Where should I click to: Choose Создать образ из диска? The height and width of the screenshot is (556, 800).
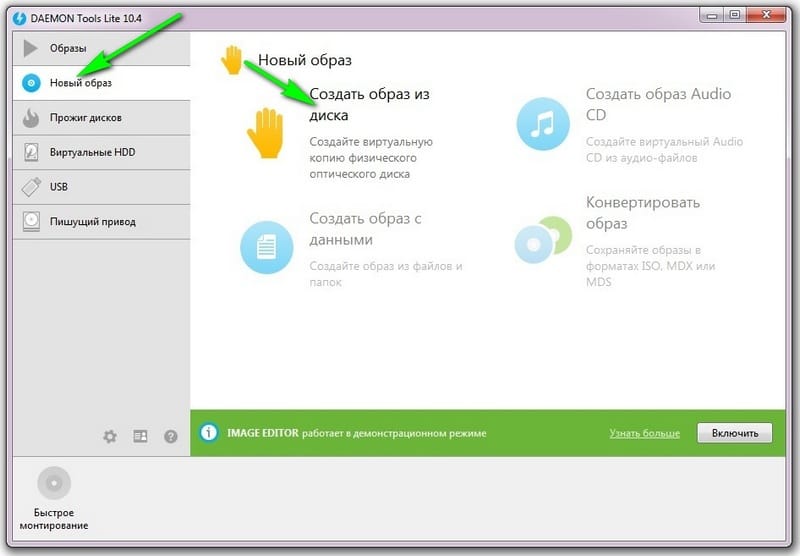(369, 105)
